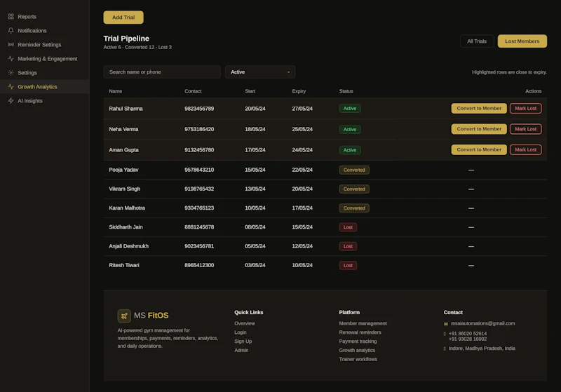Click the Settings gear icon in sidebar
561x392 pixels.
11,73
